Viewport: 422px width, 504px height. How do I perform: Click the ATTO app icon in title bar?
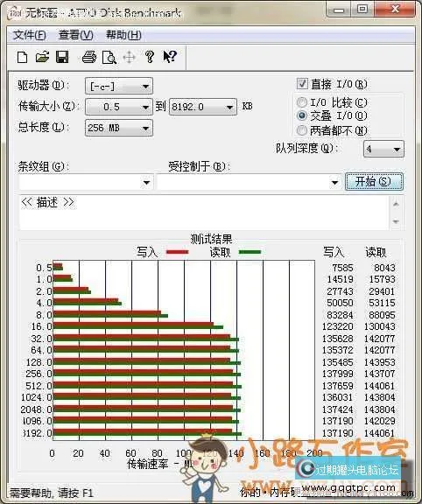coord(15,13)
